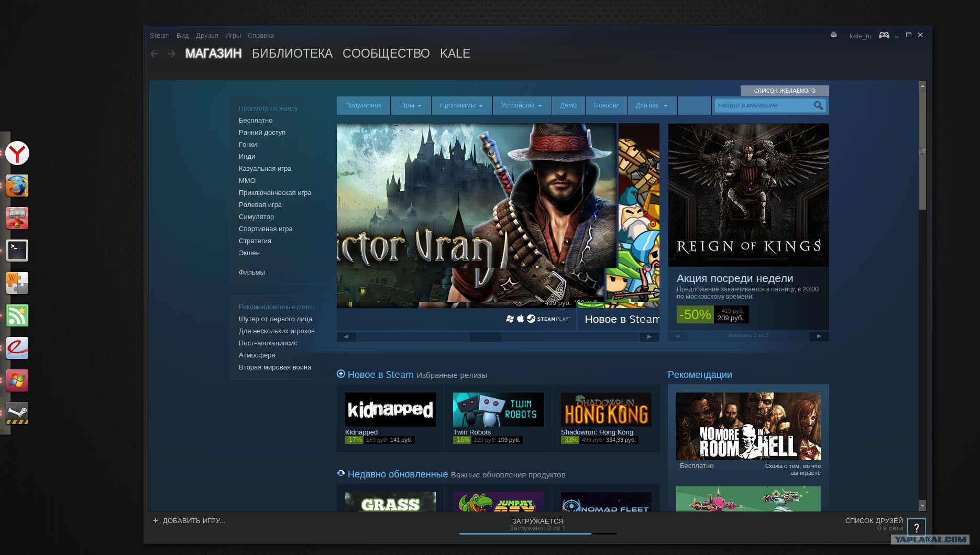Open the terminal icon in the dock
The height and width of the screenshot is (555, 980).
(17, 251)
